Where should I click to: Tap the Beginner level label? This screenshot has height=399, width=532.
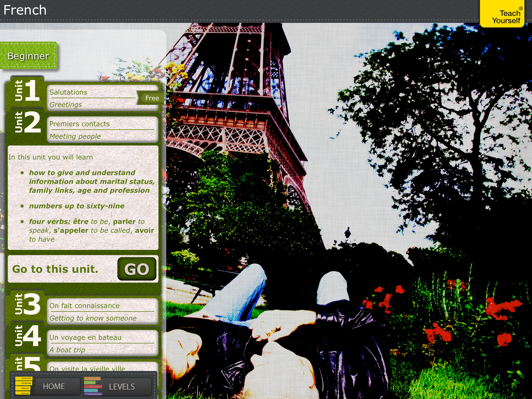(28, 56)
